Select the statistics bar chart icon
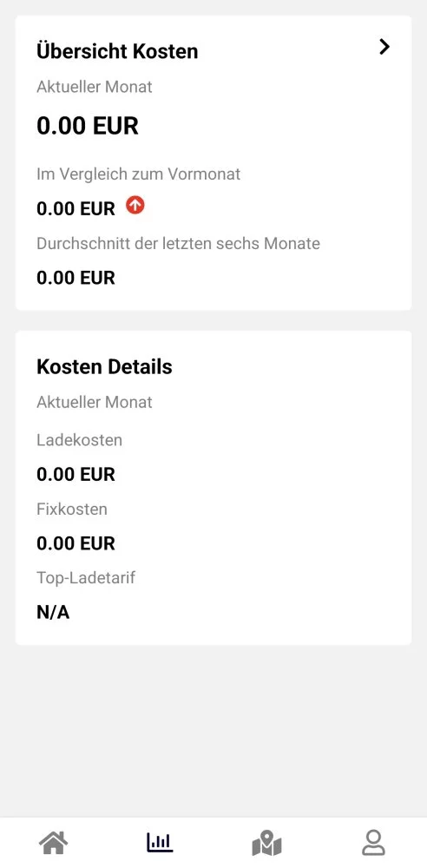 pos(160,843)
